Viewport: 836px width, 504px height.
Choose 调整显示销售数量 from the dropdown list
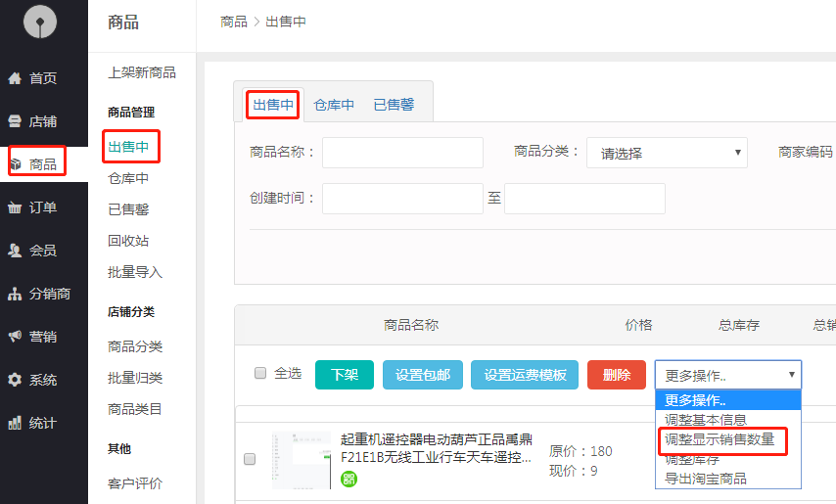pos(720,439)
